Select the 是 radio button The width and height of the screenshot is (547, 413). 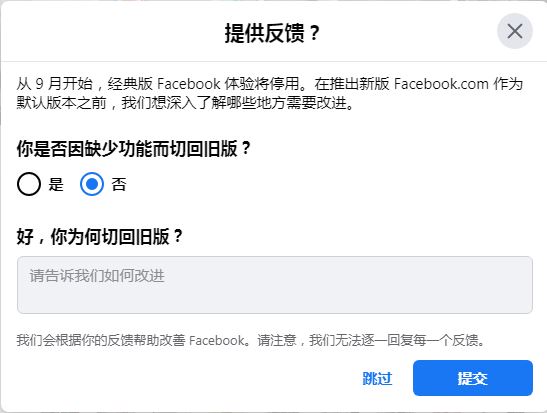click(29, 184)
